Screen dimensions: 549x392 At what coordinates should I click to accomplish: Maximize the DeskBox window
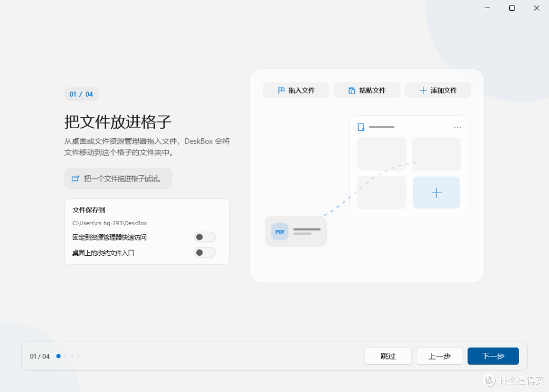click(x=512, y=8)
